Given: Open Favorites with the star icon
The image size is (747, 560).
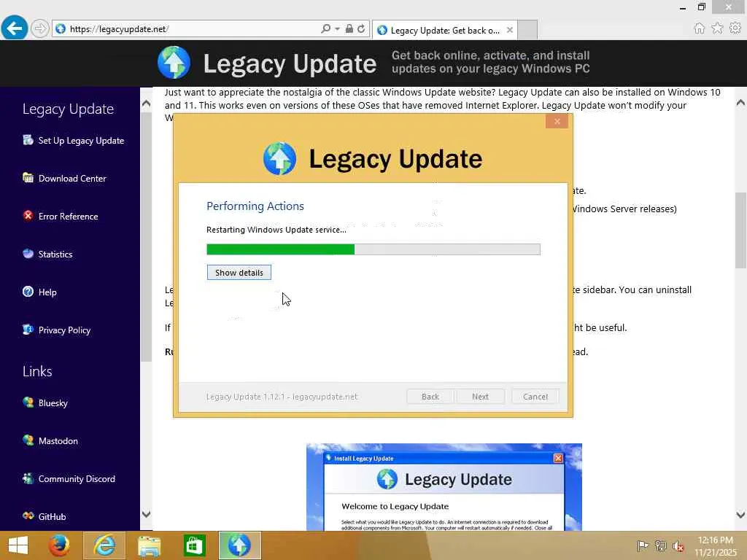Looking at the screenshot, I should (x=717, y=28).
